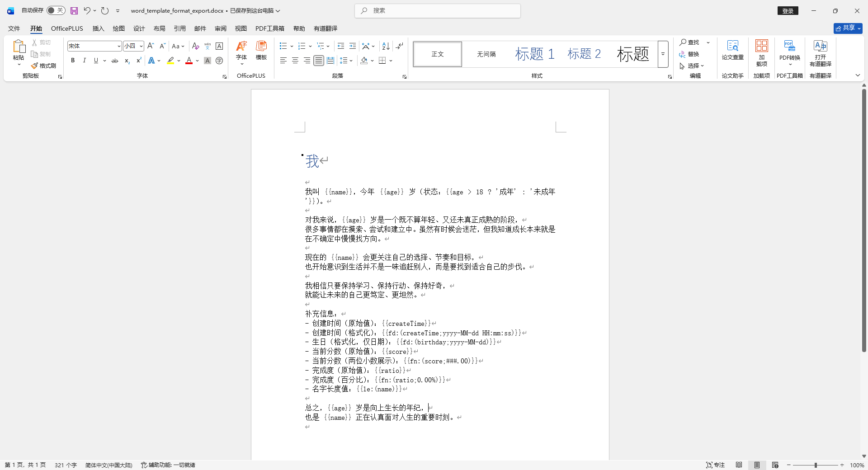Click the clear formatting icon
868x470 pixels.
pos(195,46)
